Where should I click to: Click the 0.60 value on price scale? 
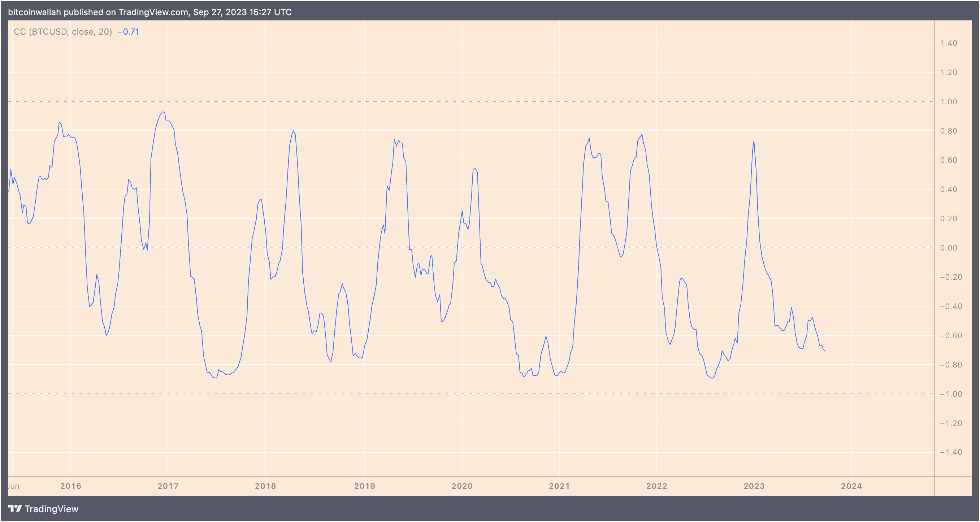pyautogui.click(x=949, y=160)
